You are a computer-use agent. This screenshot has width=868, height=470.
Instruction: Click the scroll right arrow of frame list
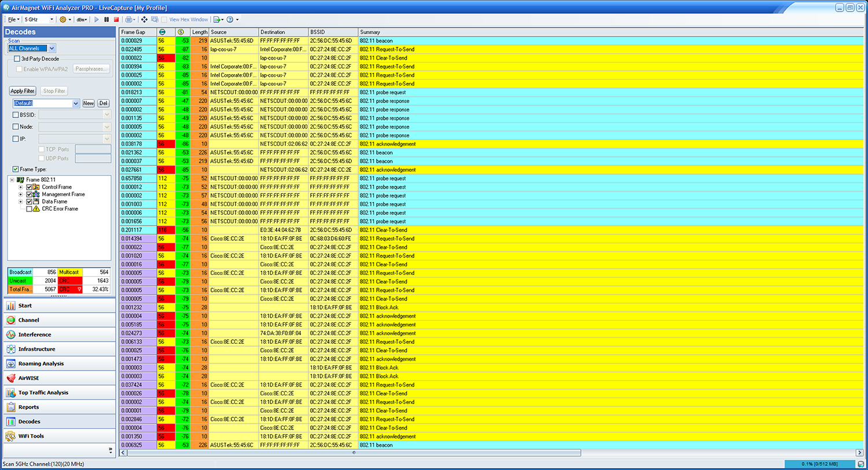859,453
